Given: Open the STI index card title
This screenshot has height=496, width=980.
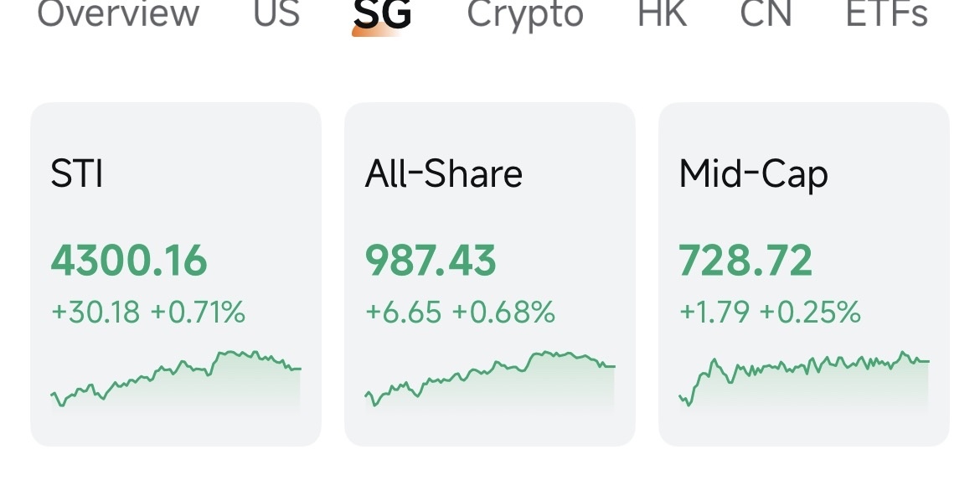Looking at the screenshot, I should pos(77,173).
